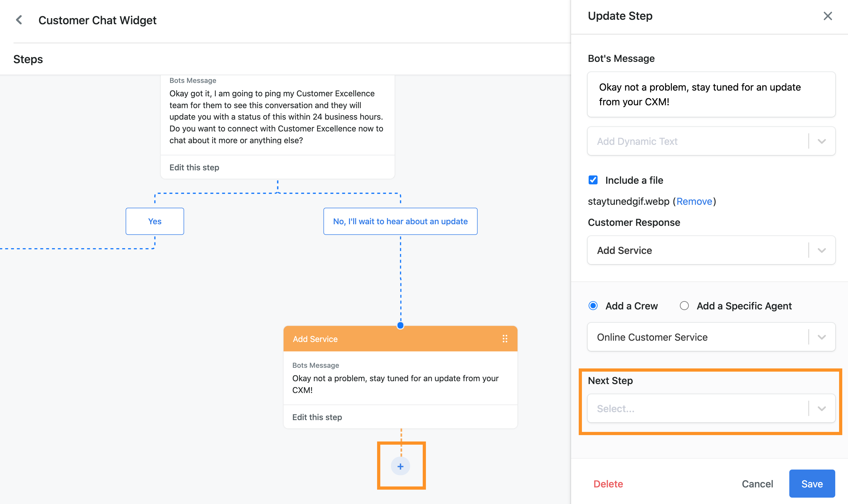Click the Customer Chat Widget title
The image size is (848, 504).
[x=97, y=20]
